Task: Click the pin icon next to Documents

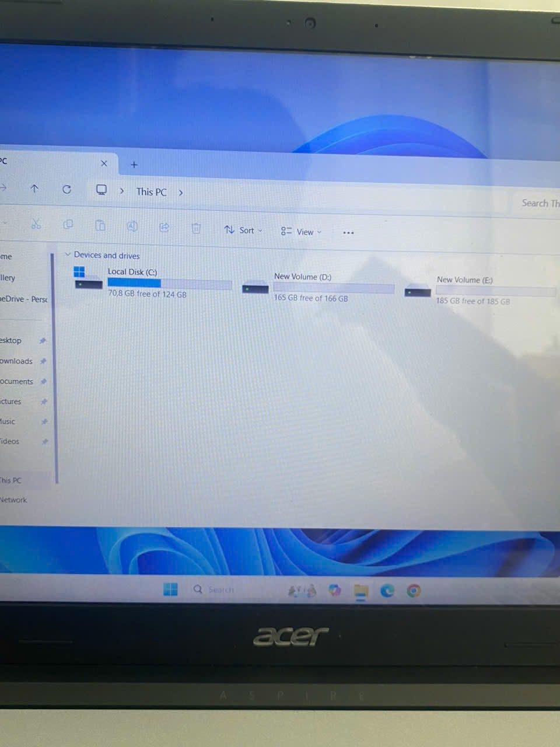Action: 44,382
